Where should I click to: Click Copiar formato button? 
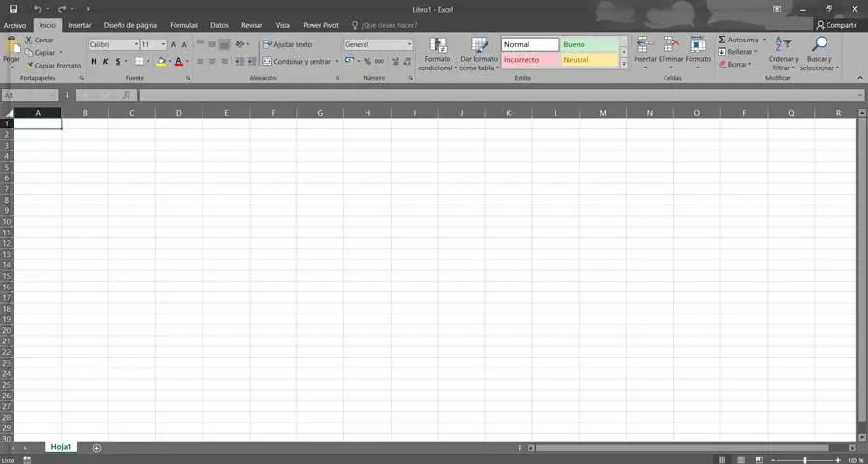[54, 66]
